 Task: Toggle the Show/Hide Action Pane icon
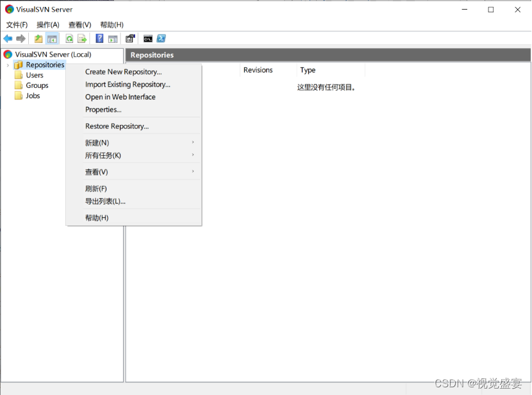113,38
